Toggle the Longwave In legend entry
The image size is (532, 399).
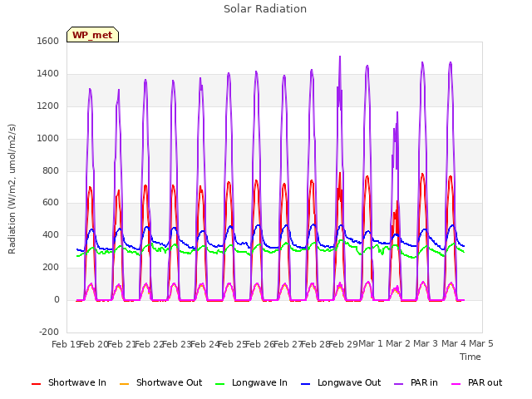tap(251, 382)
